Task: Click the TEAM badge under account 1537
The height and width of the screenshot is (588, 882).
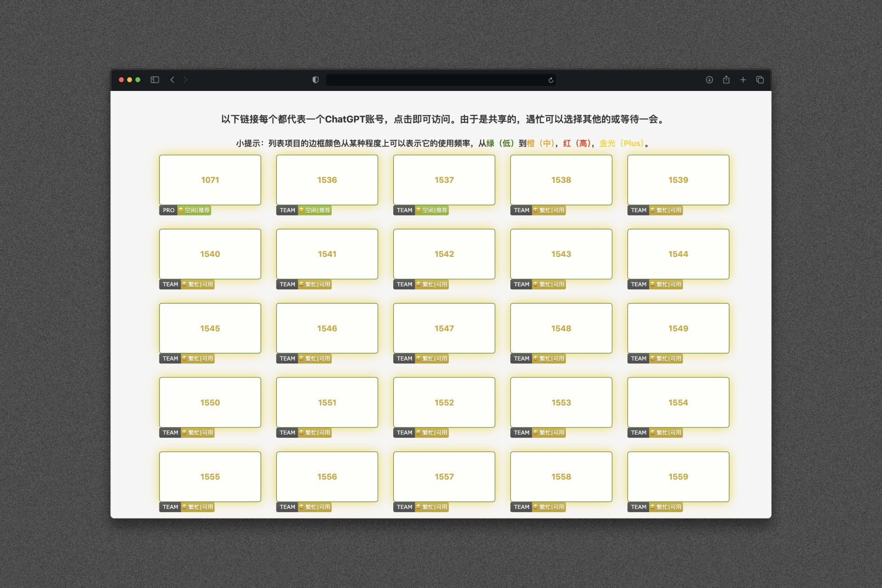Action: pyautogui.click(x=404, y=210)
